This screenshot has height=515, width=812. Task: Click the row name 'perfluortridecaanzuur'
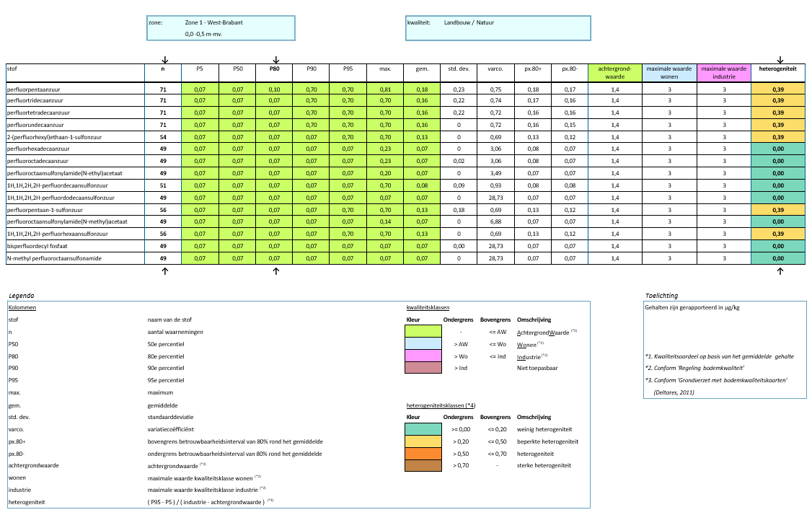tap(35, 100)
